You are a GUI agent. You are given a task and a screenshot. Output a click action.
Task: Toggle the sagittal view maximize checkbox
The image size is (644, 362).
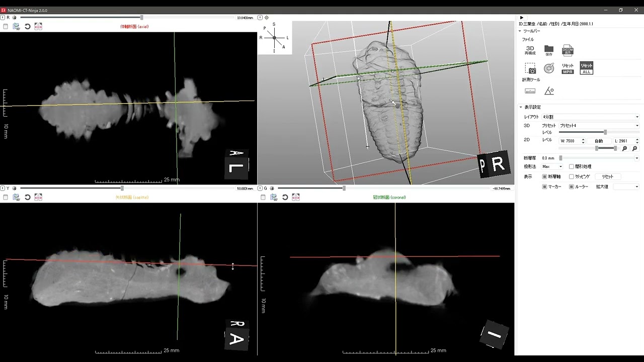click(6, 197)
